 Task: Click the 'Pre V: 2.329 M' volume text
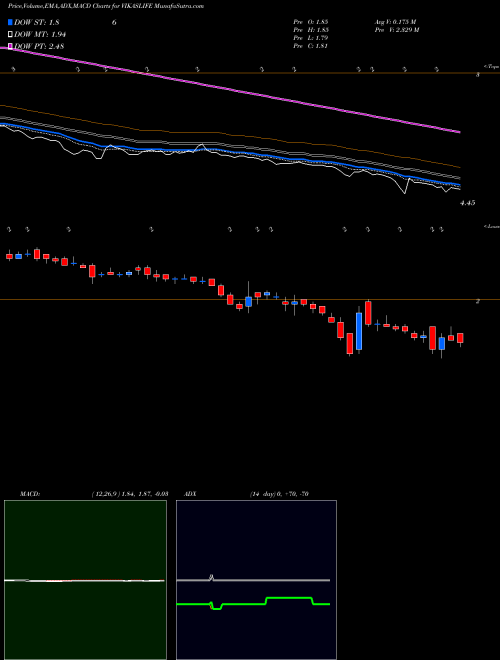[396, 30]
